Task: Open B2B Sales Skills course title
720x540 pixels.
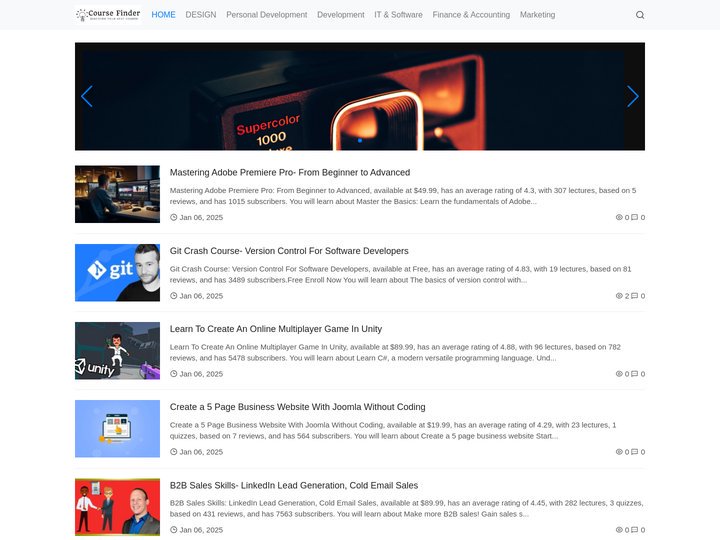Action: [x=294, y=485]
